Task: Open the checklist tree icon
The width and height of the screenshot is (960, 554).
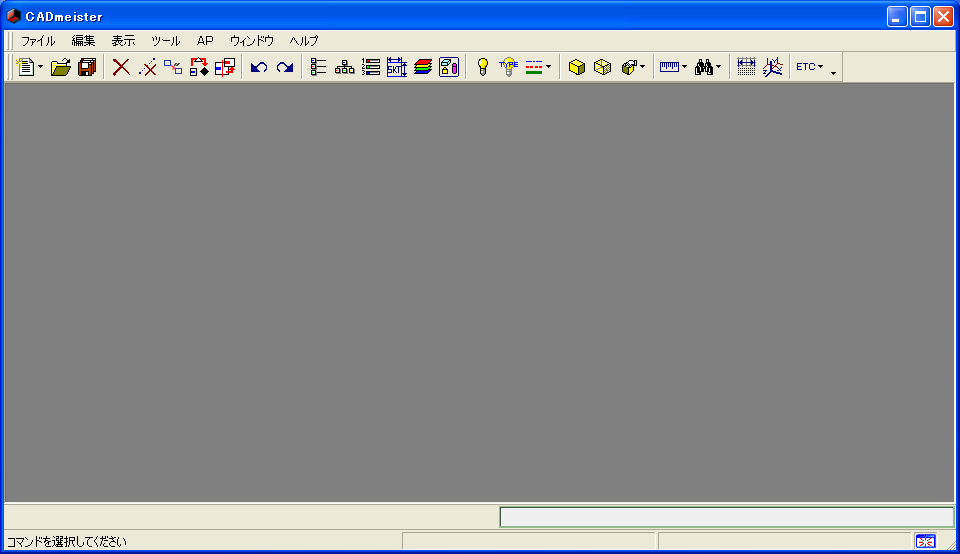Action: click(318, 67)
